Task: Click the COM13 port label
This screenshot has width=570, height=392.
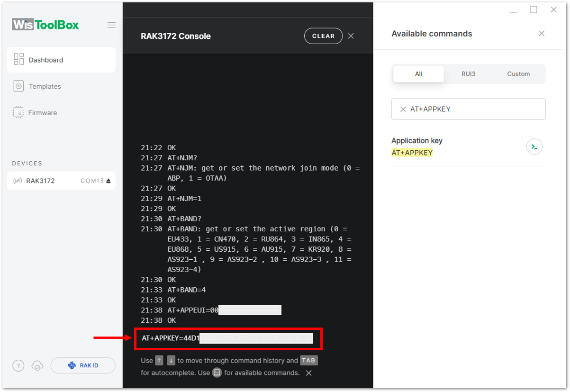Action: 92,181
